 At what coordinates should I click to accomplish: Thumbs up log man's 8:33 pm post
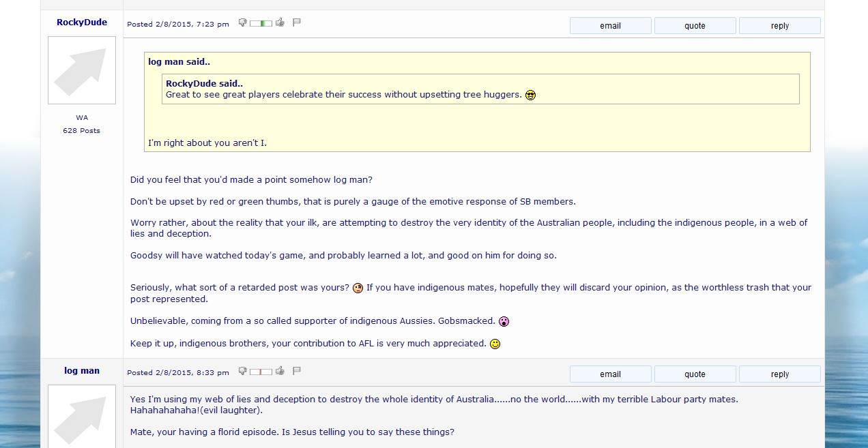280,371
